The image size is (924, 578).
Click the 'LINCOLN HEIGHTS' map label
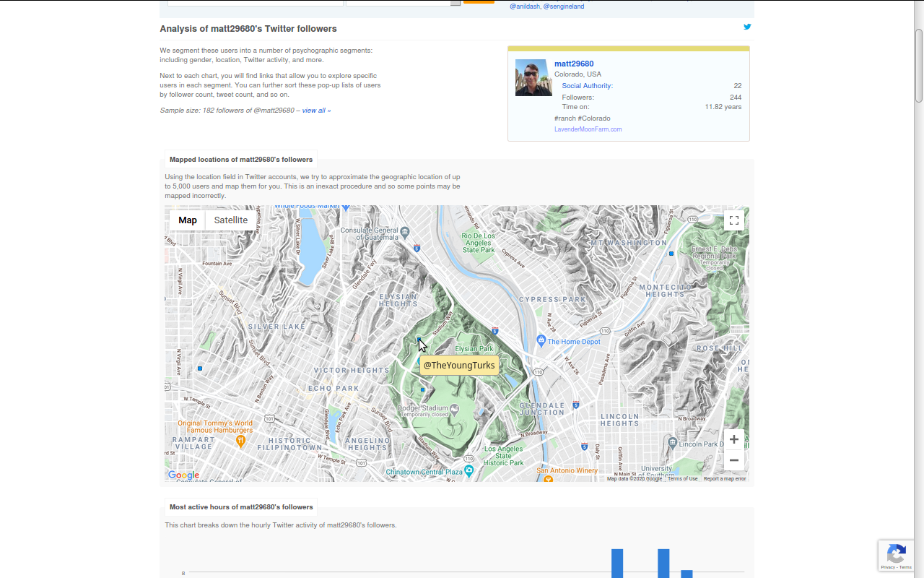[x=620, y=420]
